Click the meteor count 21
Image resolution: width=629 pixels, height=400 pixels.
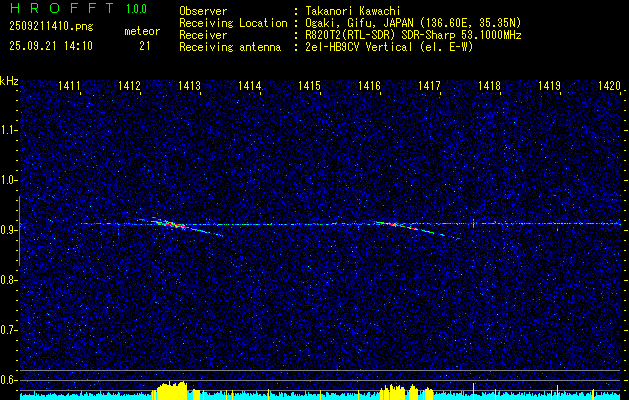pyautogui.click(x=145, y=46)
